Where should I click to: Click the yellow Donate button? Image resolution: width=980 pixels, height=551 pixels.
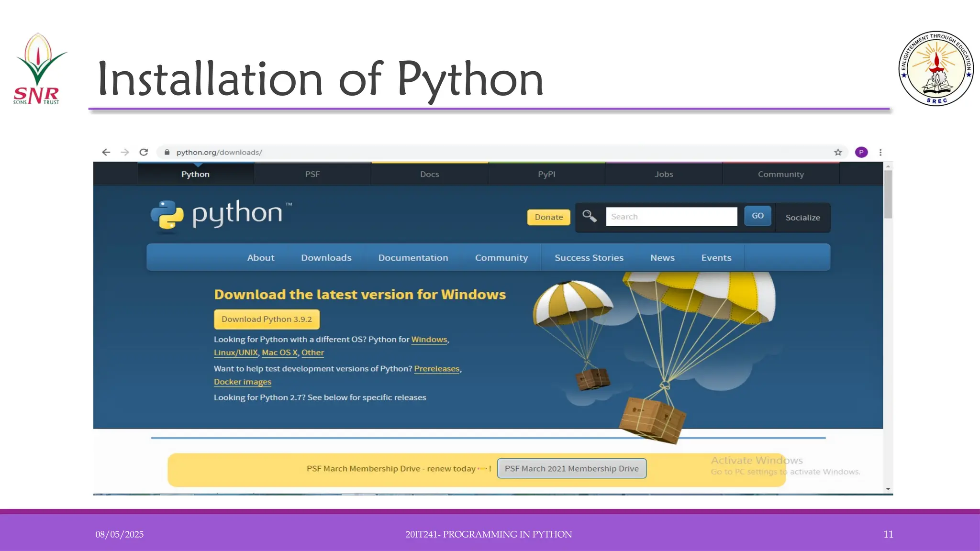click(549, 217)
